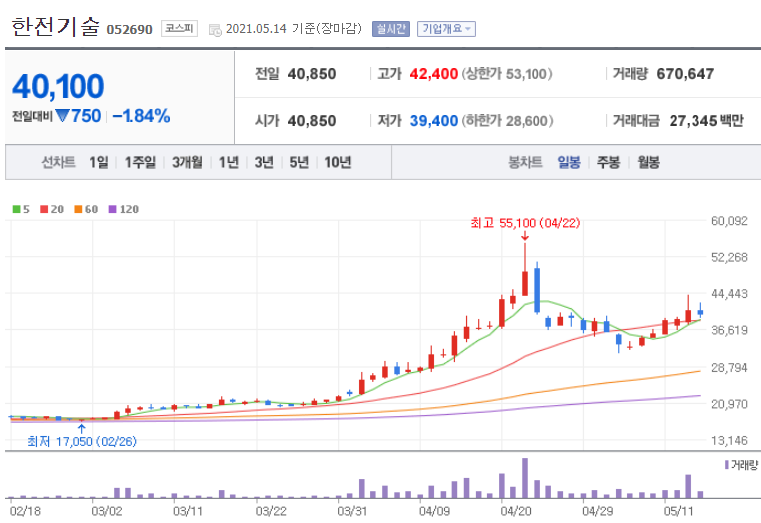This screenshot has width=761, height=523.
Task: Click the 거래량 value 670,647
Action: 685,74
